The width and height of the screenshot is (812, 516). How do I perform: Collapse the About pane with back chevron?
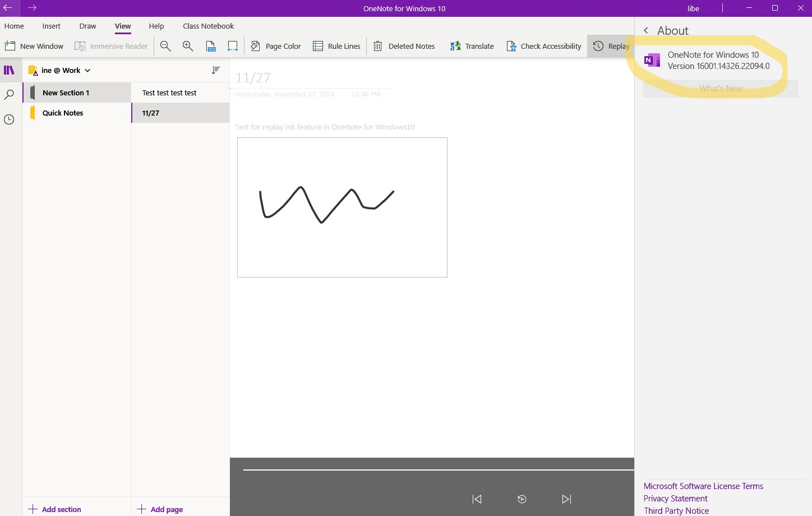tap(646, 30)
